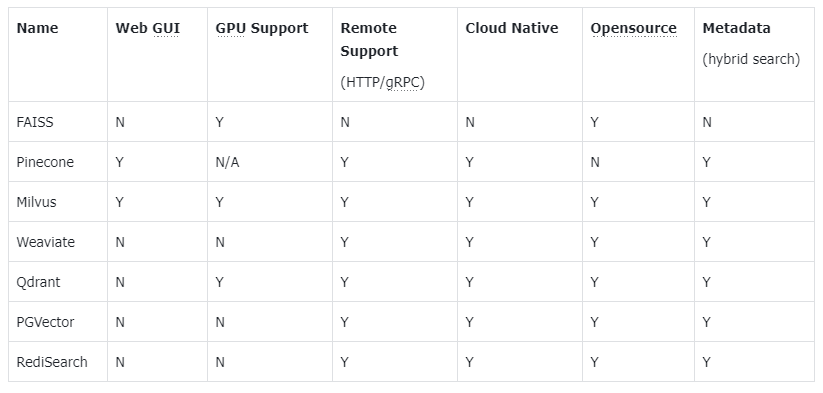Click the (HTTP/gRPC) subheader text
823x393 pixels.
pos(383,82)
